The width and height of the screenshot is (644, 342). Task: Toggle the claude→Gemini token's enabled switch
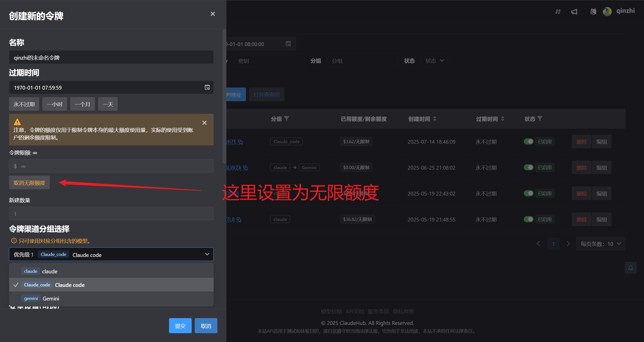(x=529, y=167)
